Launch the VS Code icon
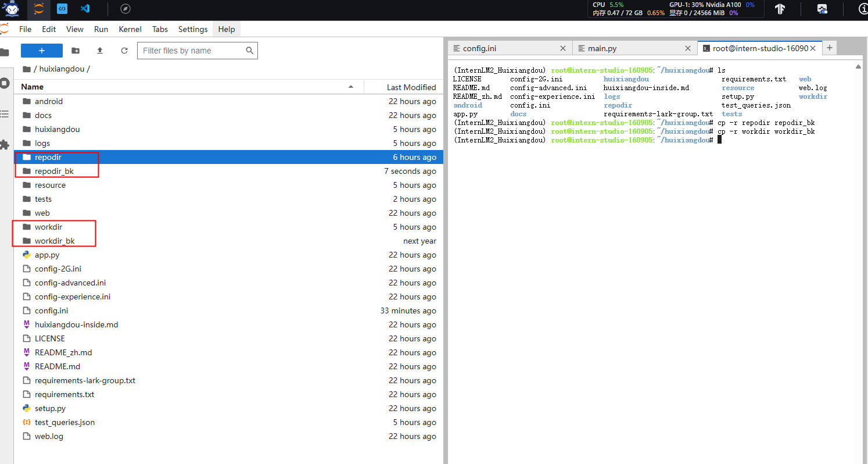Image resolution: width=868 pixels, height=464 pixels. point(85,9)
